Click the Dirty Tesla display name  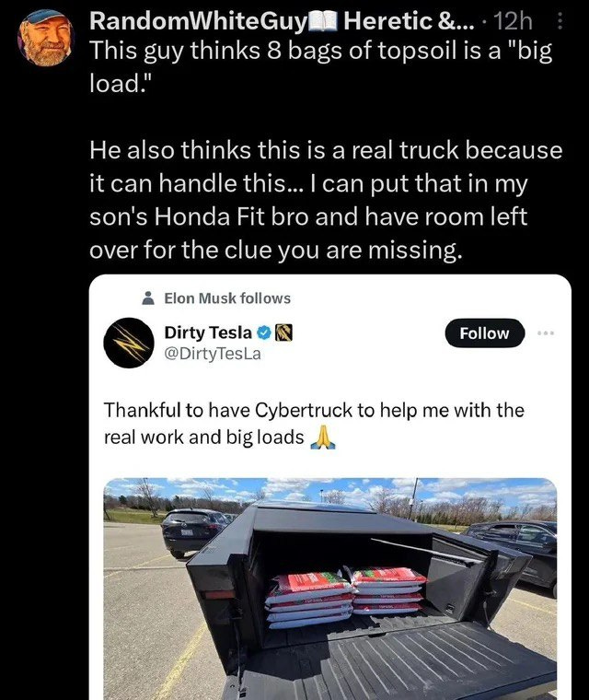(208, 332)
